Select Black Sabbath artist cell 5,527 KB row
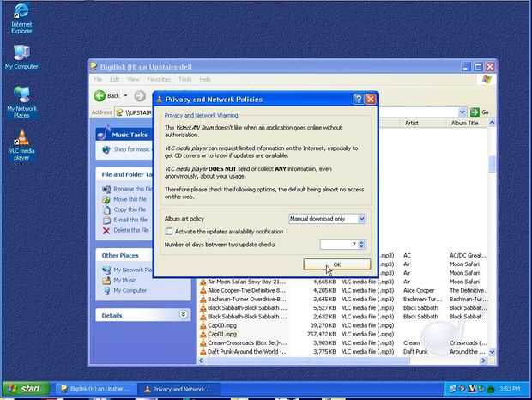532x400 pixels. pyautogui.click(x=420, y=307)
